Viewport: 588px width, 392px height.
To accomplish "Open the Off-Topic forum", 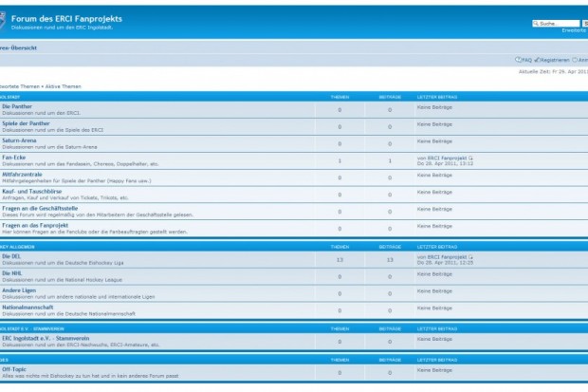I will (14, 369).
